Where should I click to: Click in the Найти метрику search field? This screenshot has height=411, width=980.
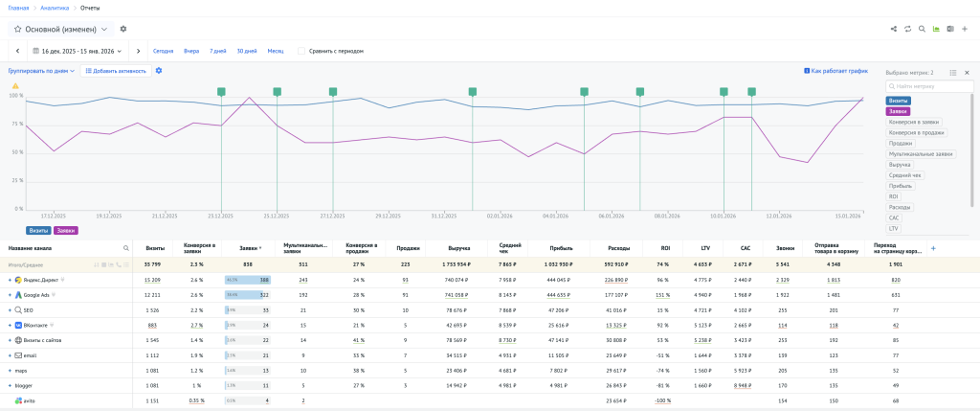coord(931,86)
